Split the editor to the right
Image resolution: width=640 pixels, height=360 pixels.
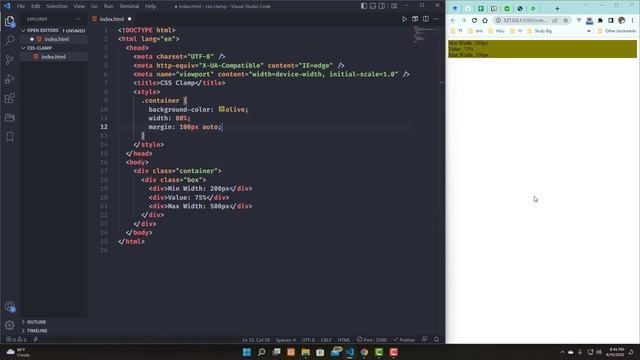pos(426,19)
